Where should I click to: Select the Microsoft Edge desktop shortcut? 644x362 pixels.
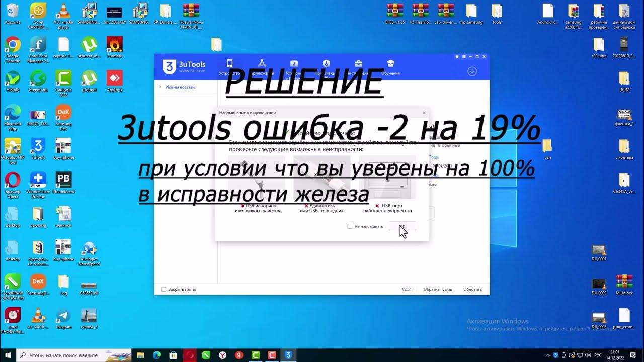click(x=13, y=118)
